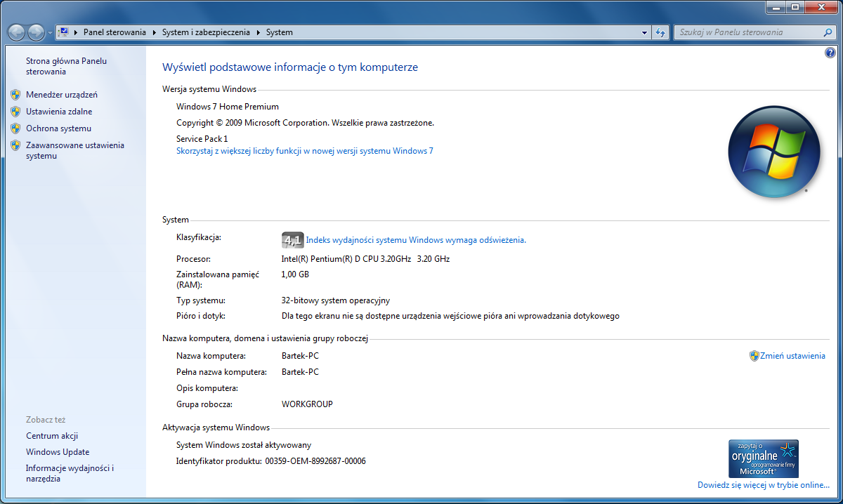The image size is (843, 504).
Task: Click the Service Pack 1 text
Action: [202, 139]
